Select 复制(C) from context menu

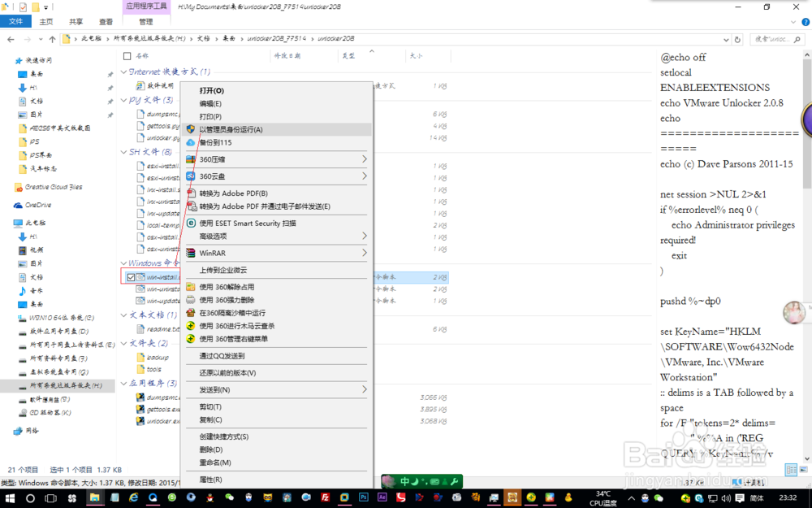pos(210,420)
